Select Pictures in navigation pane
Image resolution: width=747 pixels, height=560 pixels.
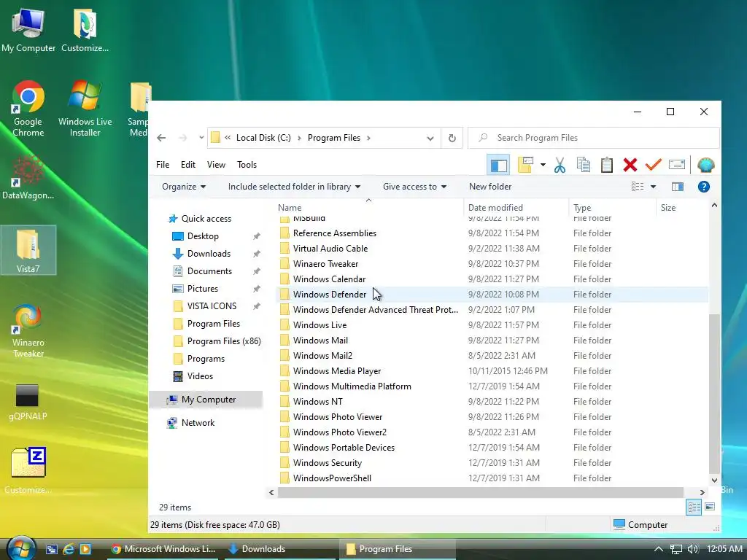(203, 289)
